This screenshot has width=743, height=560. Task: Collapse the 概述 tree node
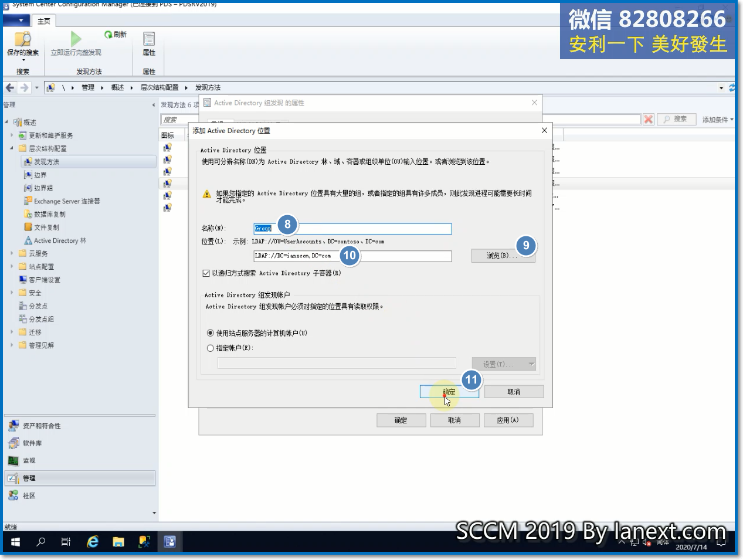(x=6, y=122)
